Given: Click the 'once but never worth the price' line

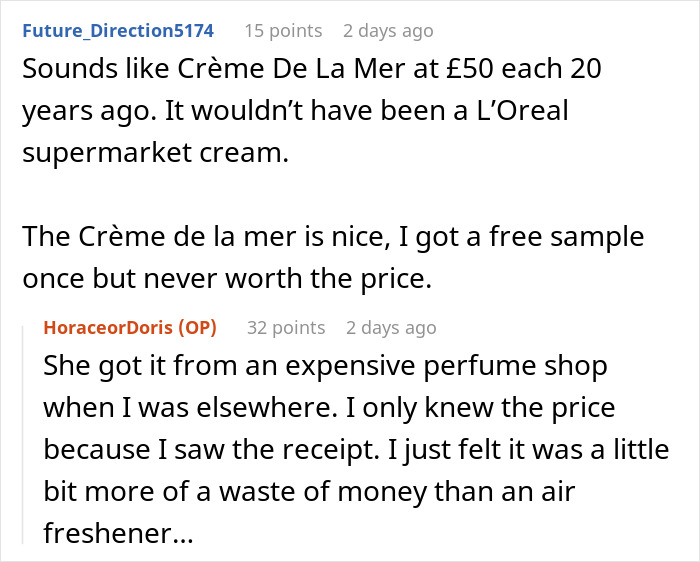Looking at the screenshot, I should pos(226,280).
